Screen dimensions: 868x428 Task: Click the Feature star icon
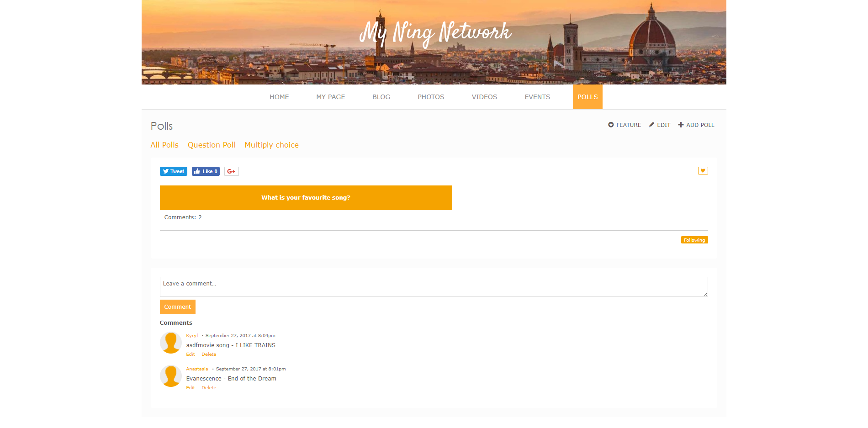(611, 125)
